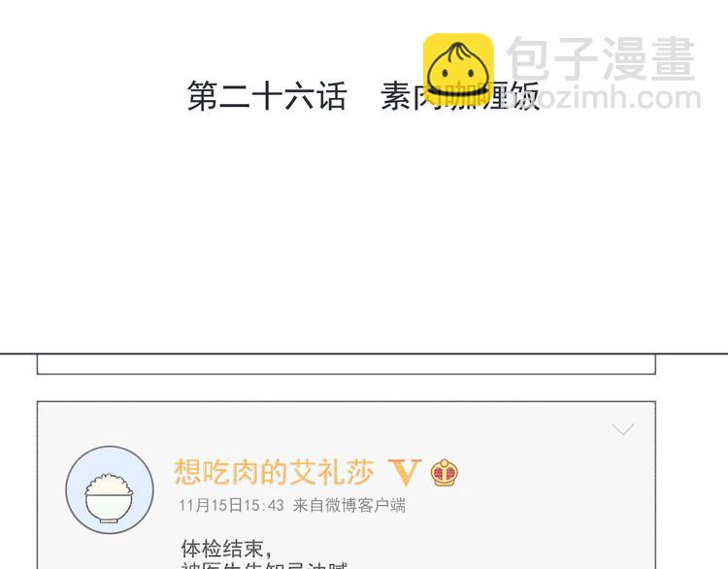
Task: Select the 体检结束 post text
Action: 226,549
